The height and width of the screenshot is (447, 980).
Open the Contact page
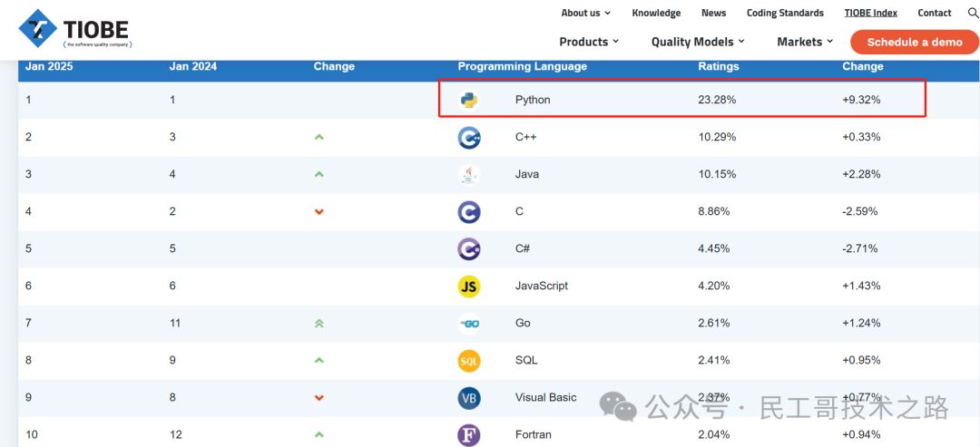click(935, 13)
